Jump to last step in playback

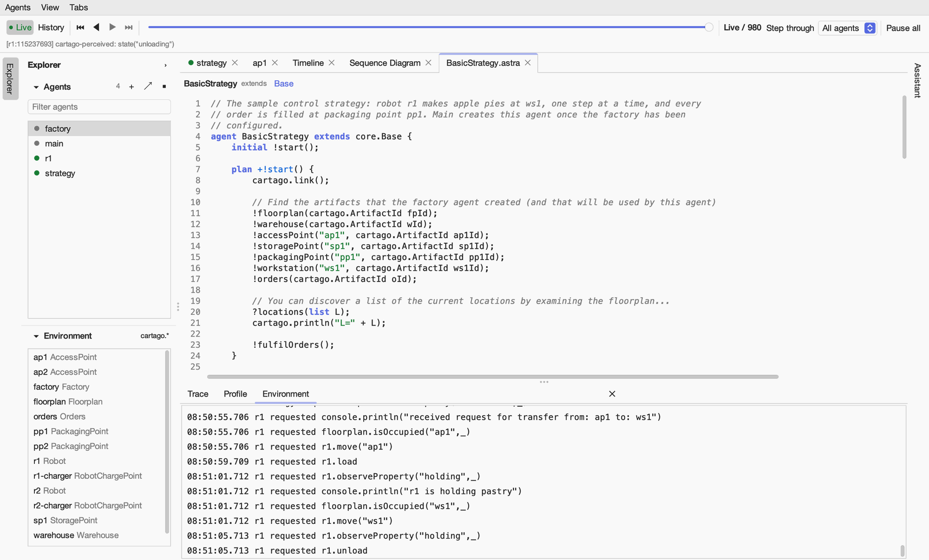(x=129, y=27)
